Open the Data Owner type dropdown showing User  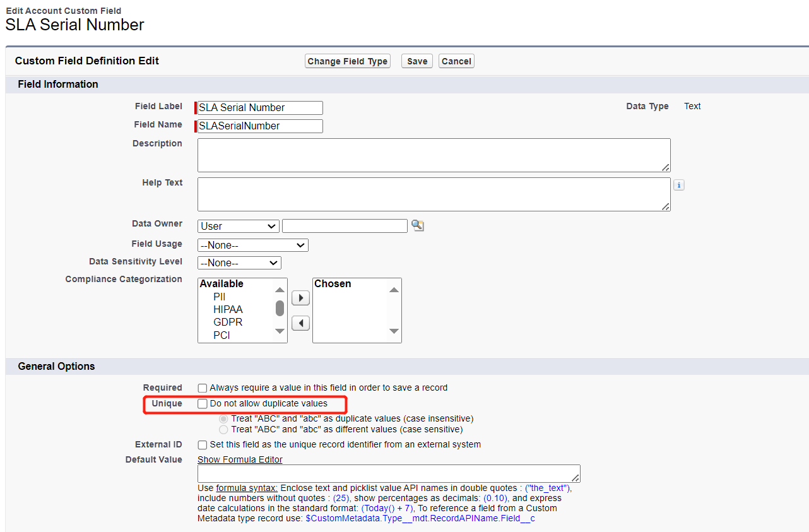click(238, 225)
